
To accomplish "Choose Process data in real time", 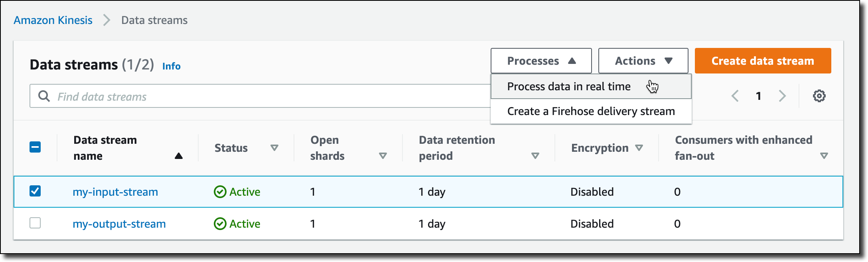I will (569, 87).
